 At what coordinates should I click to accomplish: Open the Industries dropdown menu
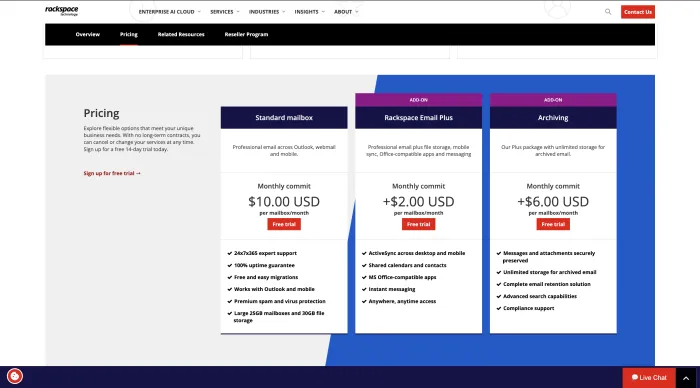tap(267, 12)
